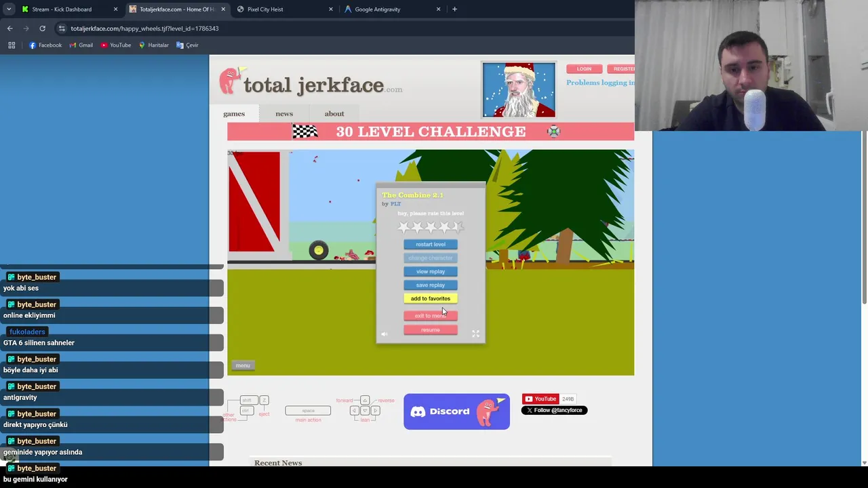868x488 pixels.
Task: Rate level with the first star
Action: tap(403, 226)
